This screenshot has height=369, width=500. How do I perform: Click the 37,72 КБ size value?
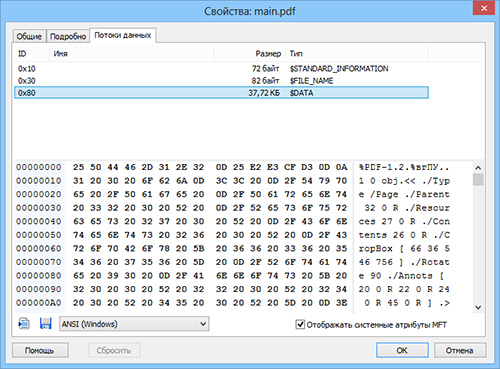pos(264,93)
